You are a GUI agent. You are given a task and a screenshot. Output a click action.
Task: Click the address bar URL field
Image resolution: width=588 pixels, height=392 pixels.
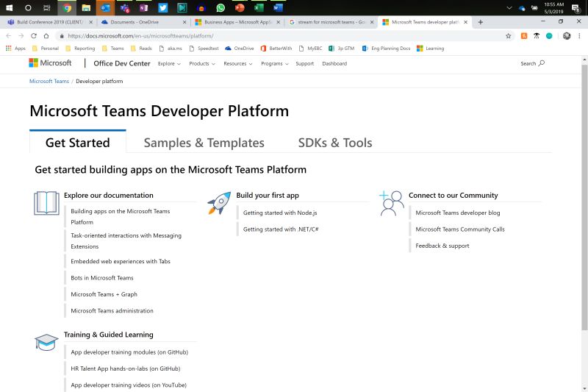[x=278, y=36]
